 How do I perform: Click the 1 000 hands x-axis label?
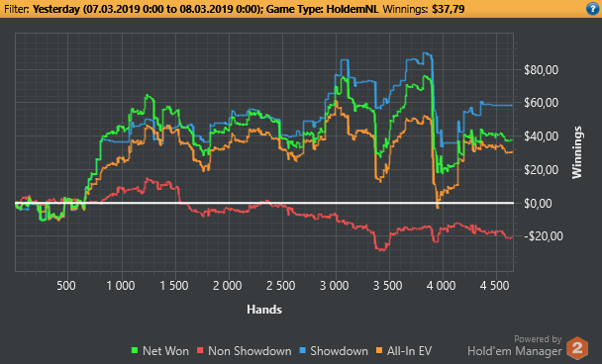pyautogui.click(x=120, y=286)
